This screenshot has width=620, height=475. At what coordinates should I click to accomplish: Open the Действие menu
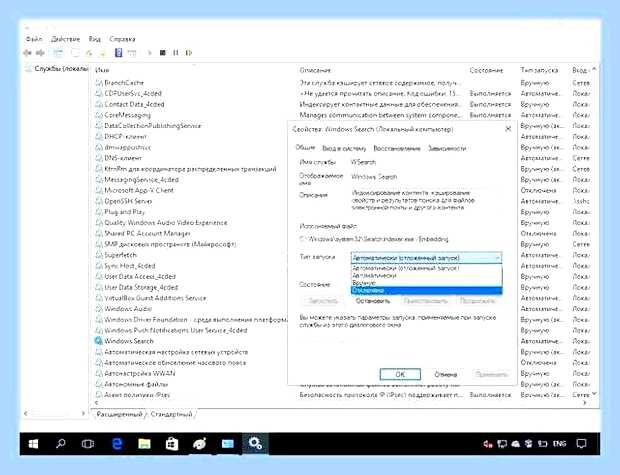[65, 39]
